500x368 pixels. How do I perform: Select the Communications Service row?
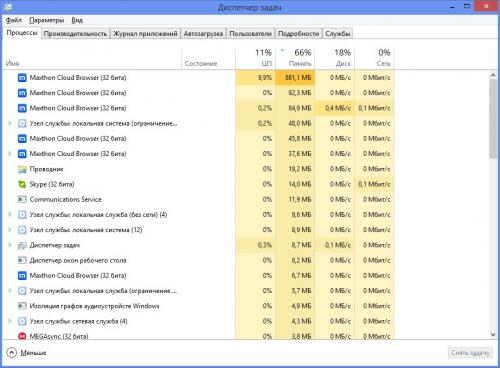tap(198, 200)
